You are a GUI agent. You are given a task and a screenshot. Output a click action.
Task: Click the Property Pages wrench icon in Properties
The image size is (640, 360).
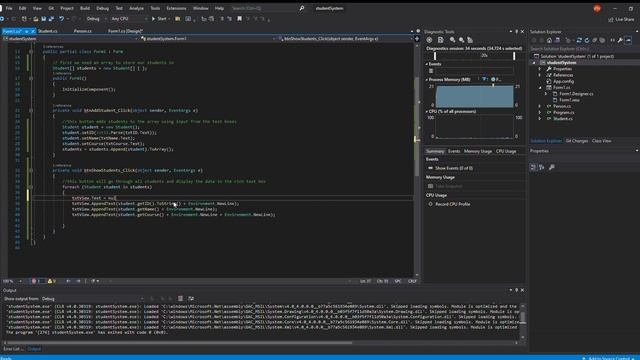coord(552,167)
